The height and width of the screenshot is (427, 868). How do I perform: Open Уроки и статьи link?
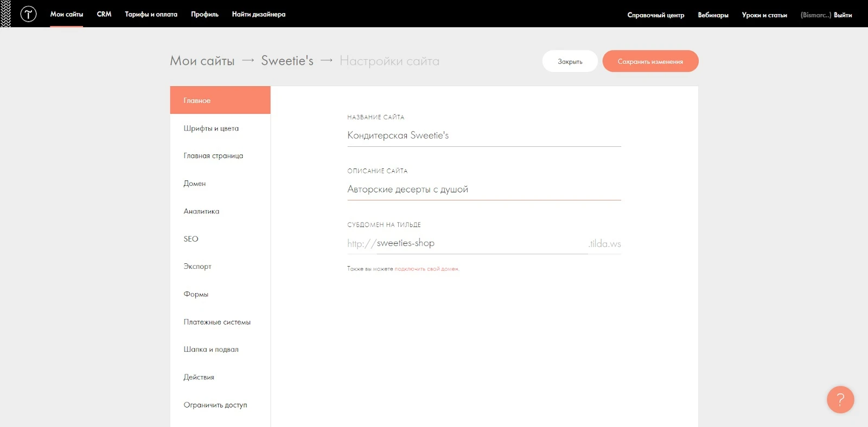tap(764, 15)
